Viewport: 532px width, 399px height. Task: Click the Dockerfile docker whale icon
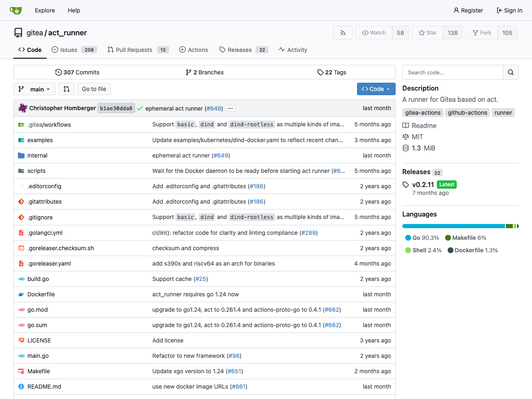coord(21,294)
